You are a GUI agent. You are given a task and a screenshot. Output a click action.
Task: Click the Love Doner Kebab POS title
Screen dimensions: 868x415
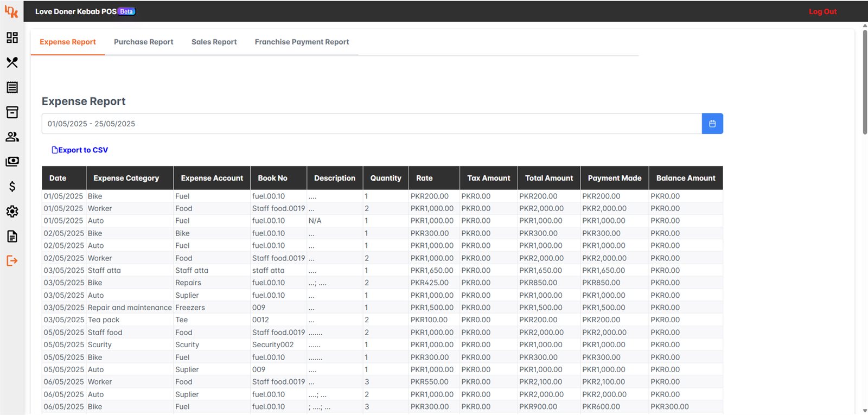76,11
